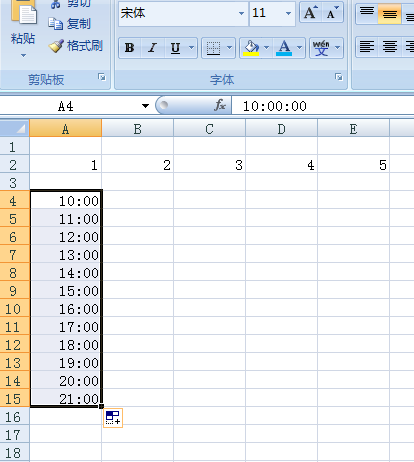Viewport: 414px width, 462px height.
Task: Apply the blue font color button
Action: click(284, 48)
